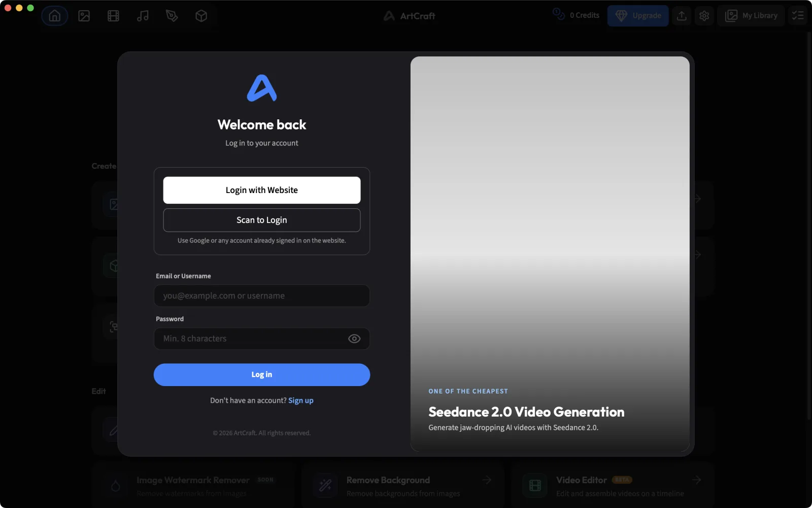Open the task list checklist icon
Viewport: 812px width, 508px height.
coord(798,16)
